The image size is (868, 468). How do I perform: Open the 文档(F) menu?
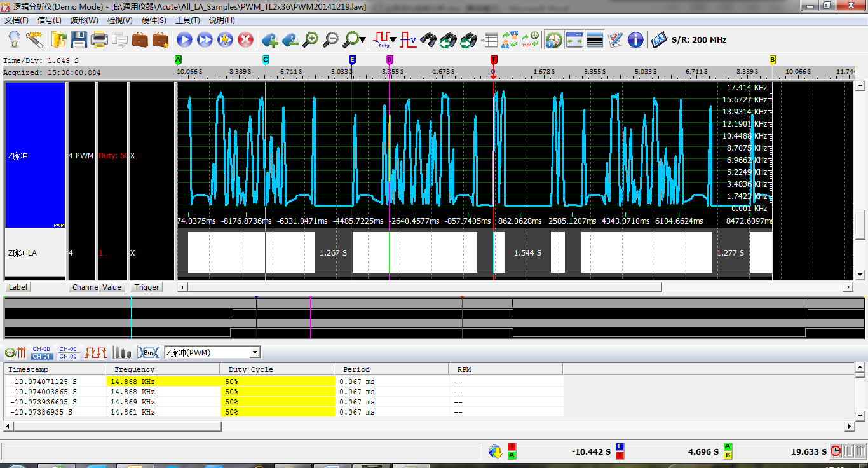tap(17, 20)
